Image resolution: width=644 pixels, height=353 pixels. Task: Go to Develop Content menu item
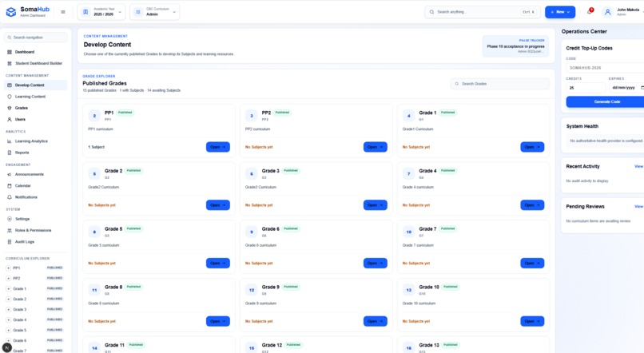pos(35,85)
